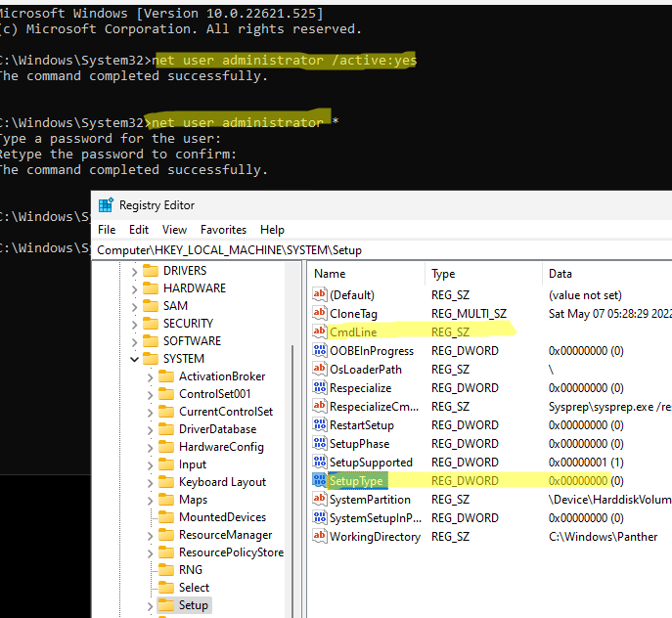This screenshot has height=618, width=672.
Task: Click the SetupPhase DWORD icon
Action: pyautogui.click(x=319, y=443)
